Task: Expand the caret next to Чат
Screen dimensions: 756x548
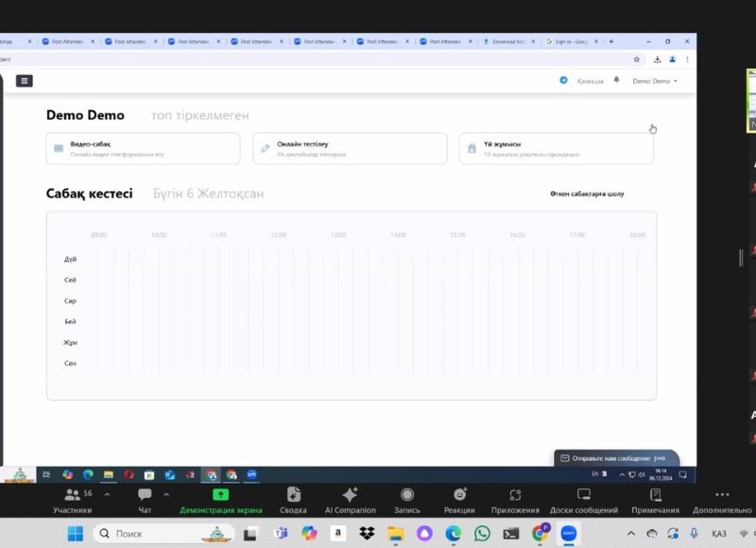Action: (x=166, y=494)
